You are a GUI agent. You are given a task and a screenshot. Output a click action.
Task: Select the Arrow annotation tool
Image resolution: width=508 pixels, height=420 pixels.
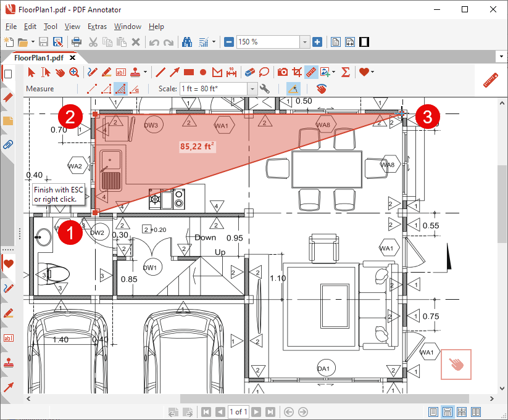coord(173,72)
